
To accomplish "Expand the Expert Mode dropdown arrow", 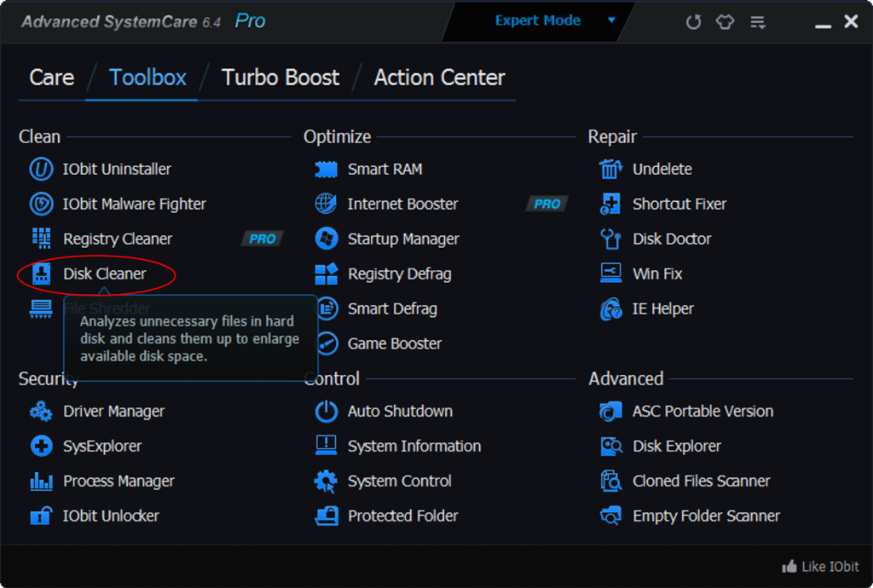I will coord(611,20).
